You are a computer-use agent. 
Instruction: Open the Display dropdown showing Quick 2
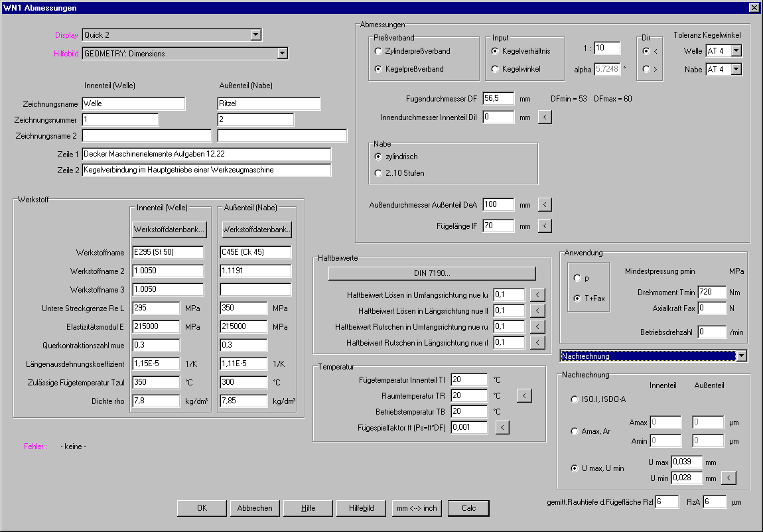click(256, 35)
